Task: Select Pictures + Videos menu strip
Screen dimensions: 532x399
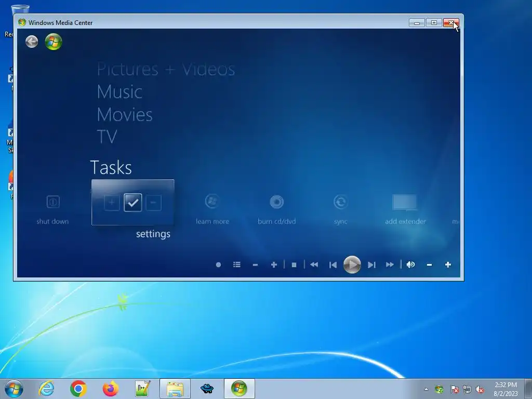Action: click(x=166, y=69)
